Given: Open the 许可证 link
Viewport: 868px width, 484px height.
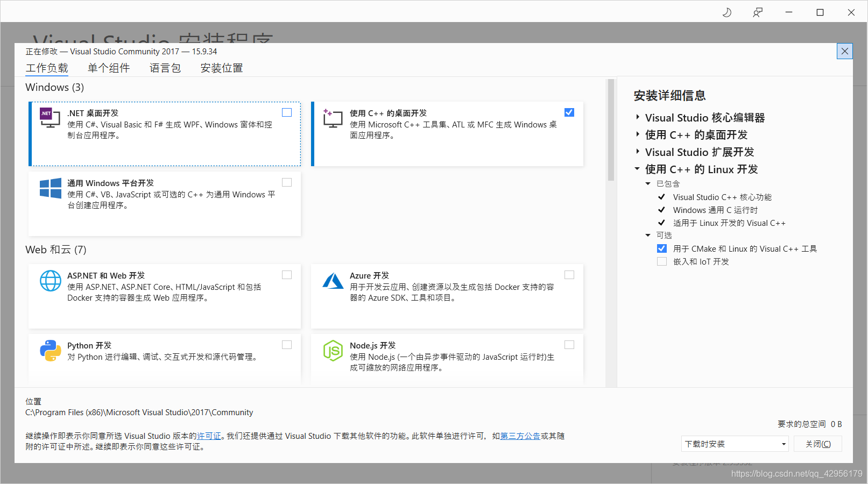Looking at the screenshot, I should pos(209,436).
